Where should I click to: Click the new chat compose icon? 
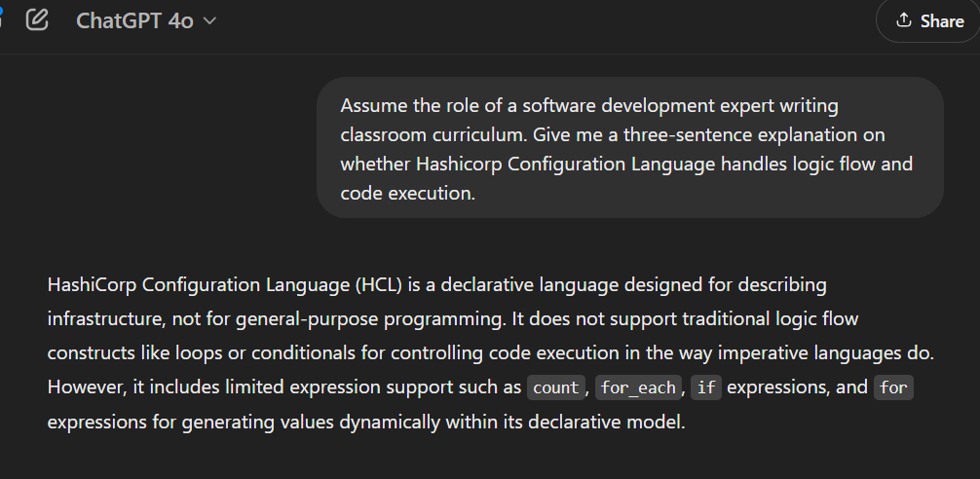[x=37, y=19]
